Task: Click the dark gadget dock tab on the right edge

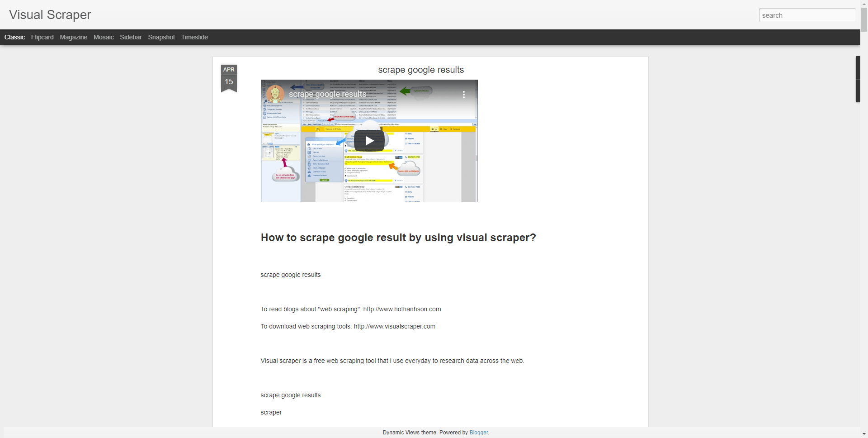Action: 858,79
